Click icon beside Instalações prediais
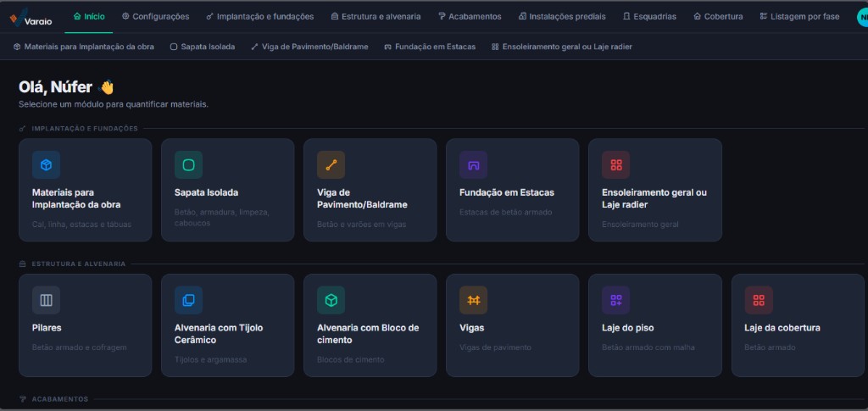Screen dimensions: 868x411 (x=522, y=17)
